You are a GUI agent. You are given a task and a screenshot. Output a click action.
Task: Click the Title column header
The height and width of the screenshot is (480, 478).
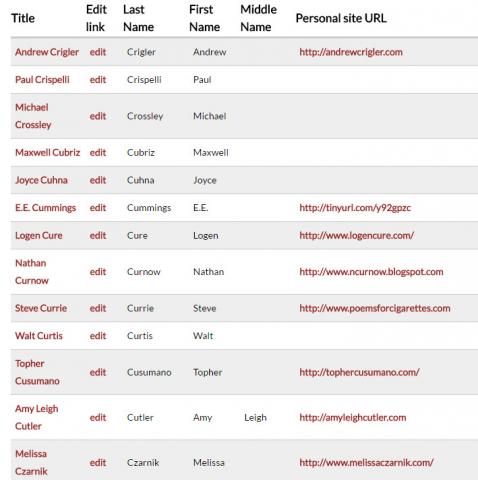tap(23, 18)
